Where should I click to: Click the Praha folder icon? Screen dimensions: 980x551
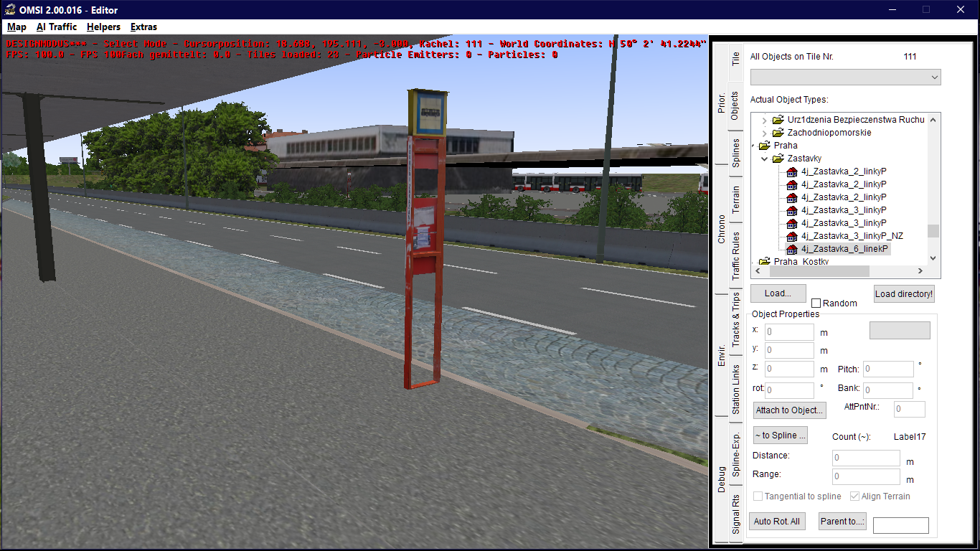(765, 146)
